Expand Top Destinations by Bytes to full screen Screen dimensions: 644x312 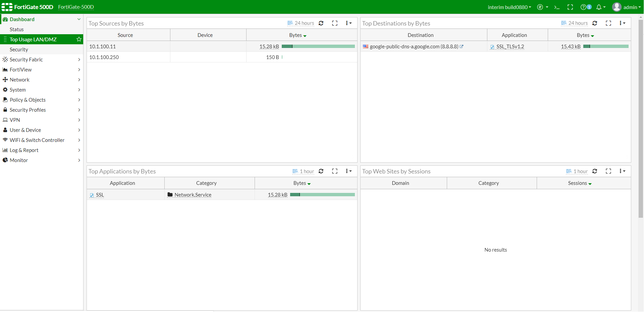[x=608, y=23]
